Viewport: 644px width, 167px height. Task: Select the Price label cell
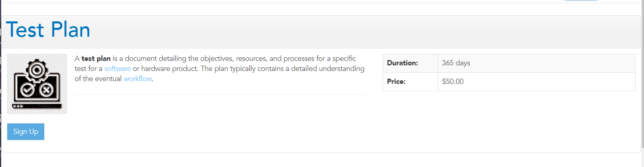pyautogui.click(x=410, y=81)
